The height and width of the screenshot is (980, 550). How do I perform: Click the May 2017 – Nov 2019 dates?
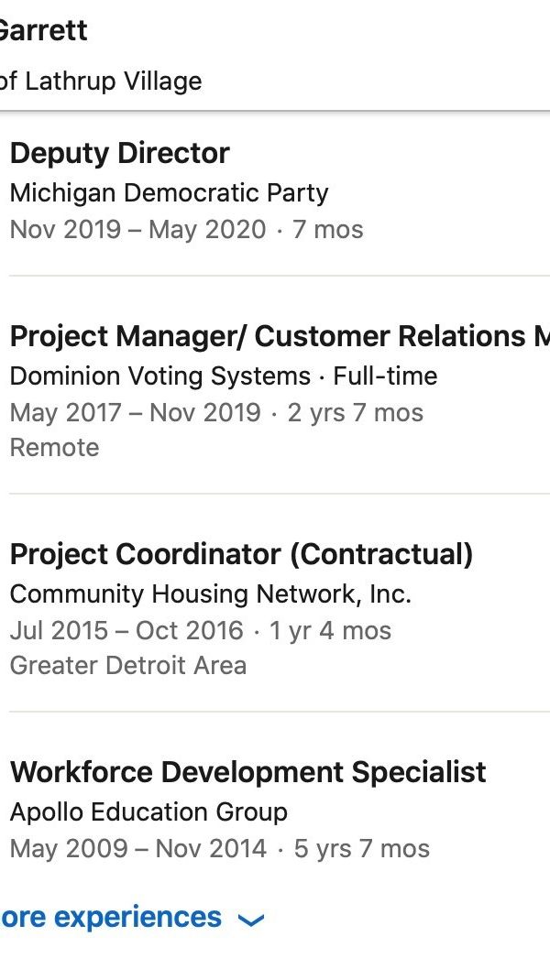point(135,412)
